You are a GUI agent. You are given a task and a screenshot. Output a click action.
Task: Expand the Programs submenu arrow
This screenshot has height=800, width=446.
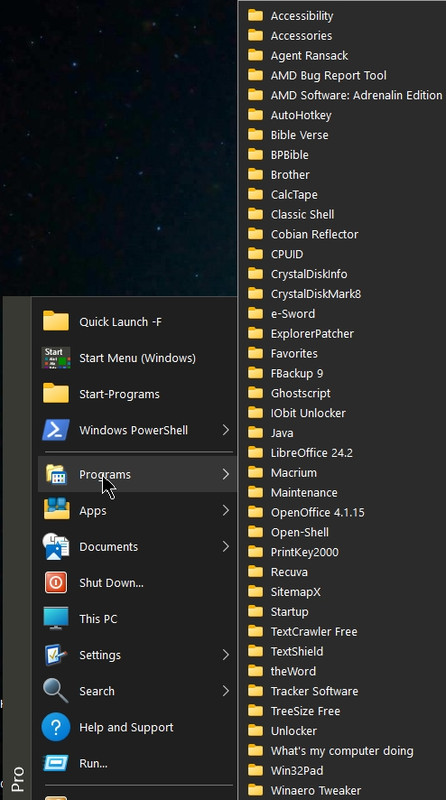pos(226,474)
